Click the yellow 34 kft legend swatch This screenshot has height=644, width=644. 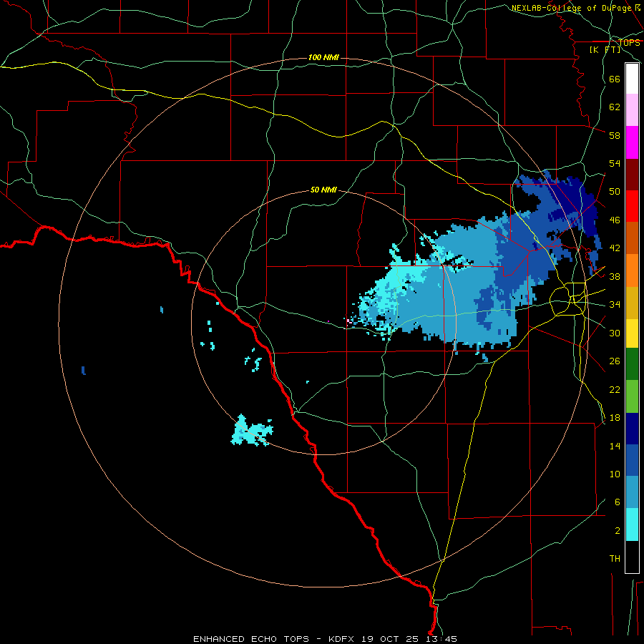point(632,333)
